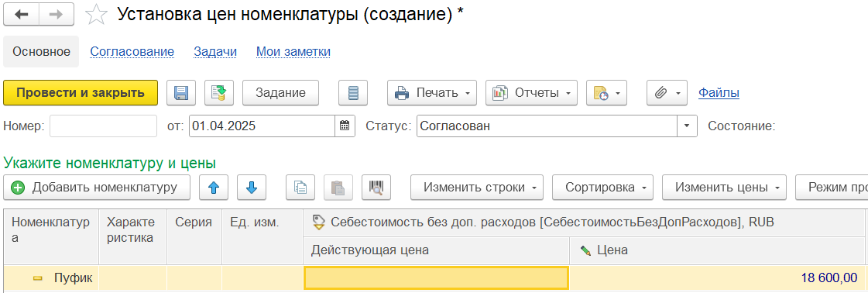Open the calendar picker for the date
Screen dimensions: 868x293
coord(345,126)
